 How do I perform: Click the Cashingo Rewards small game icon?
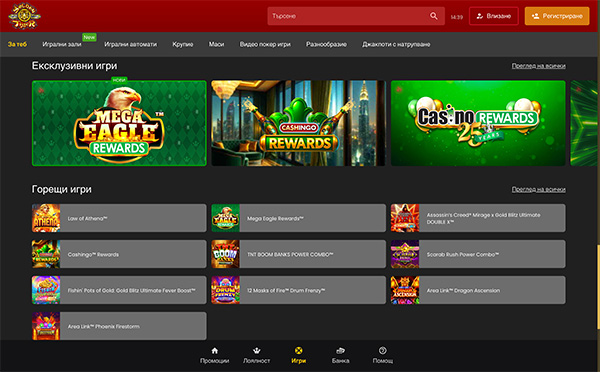46,254
